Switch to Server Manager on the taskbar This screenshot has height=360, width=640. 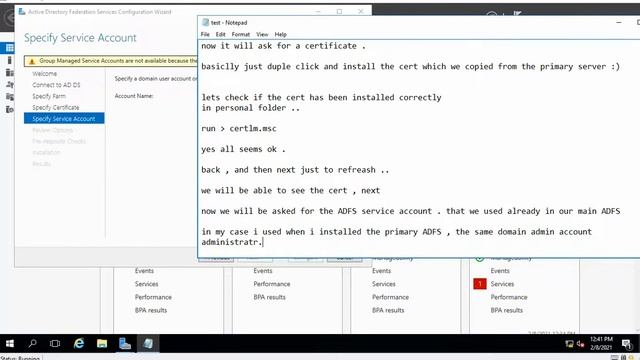125,344
